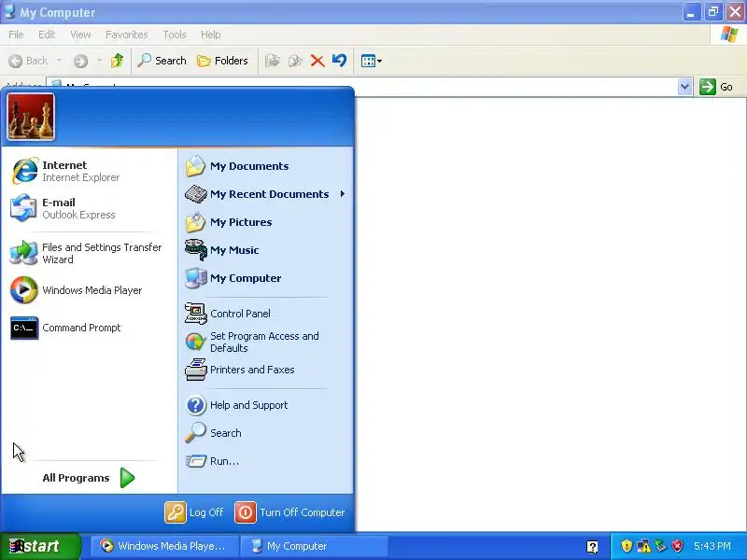Viewport: 747px width, 560px height.
Task: Switch to Windows Media Player taskbar button
Action: (164, 546)
